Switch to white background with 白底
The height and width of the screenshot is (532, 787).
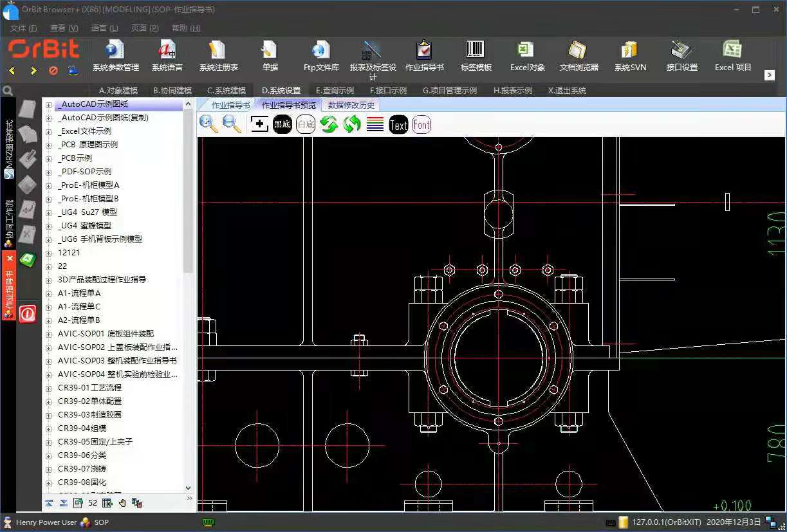(x=306, y=125)
